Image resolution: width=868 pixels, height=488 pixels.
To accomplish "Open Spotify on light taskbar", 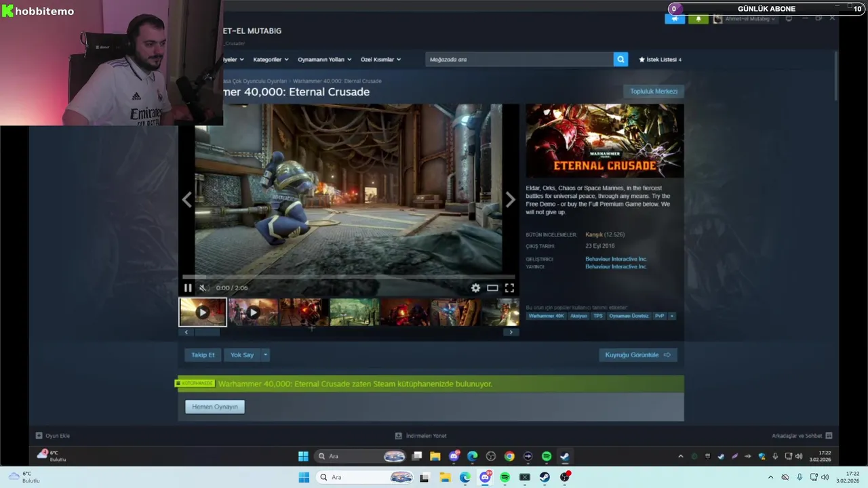I will pyautogui.click(x=505, y=478).
